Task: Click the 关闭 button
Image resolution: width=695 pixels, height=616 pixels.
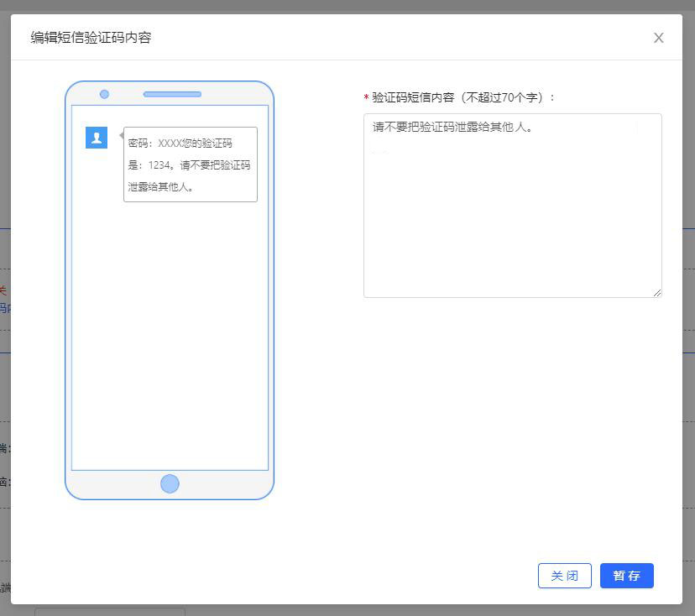Action: (564, 576)
